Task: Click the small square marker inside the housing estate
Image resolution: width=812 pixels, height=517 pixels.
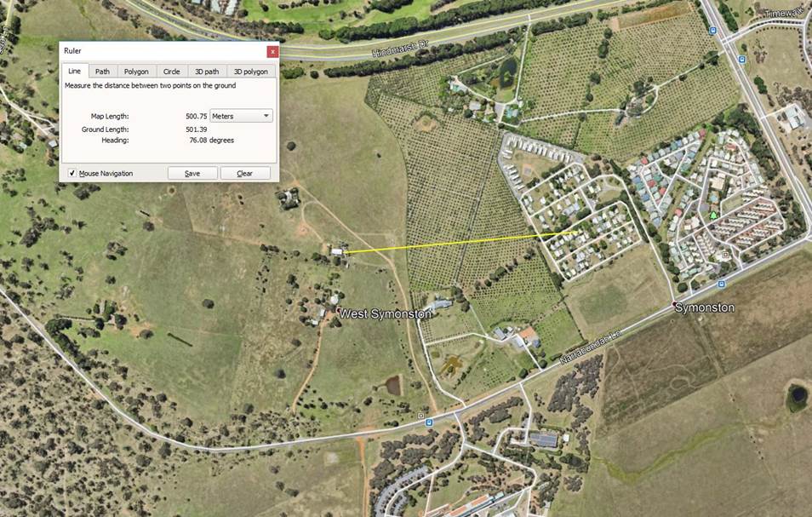Action: pos(725,255)
